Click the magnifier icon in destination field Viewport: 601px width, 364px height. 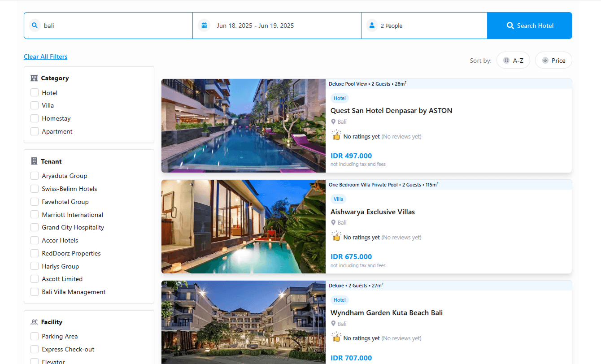pos(35,26)
